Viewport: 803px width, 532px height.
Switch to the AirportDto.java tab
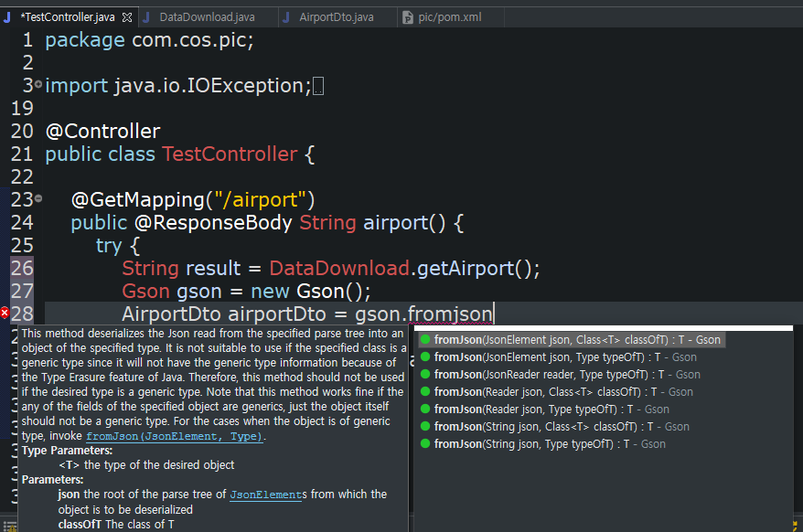pos(336,17)
